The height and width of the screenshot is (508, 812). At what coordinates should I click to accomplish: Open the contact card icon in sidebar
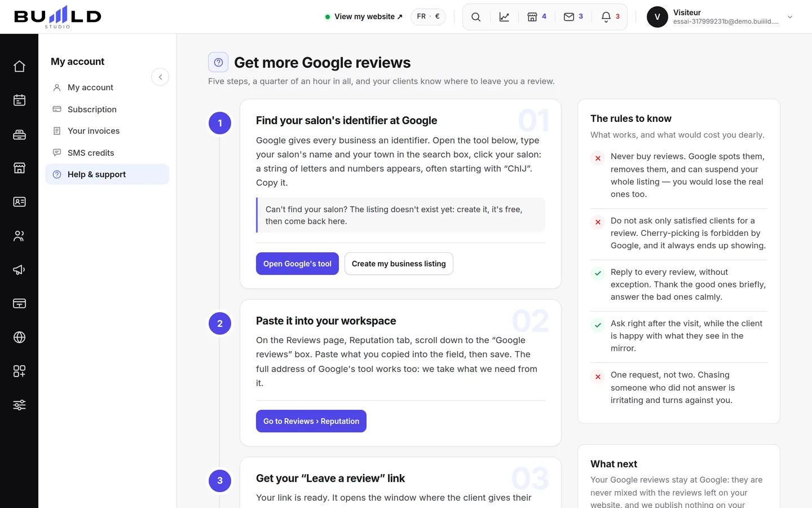(19, 202)
